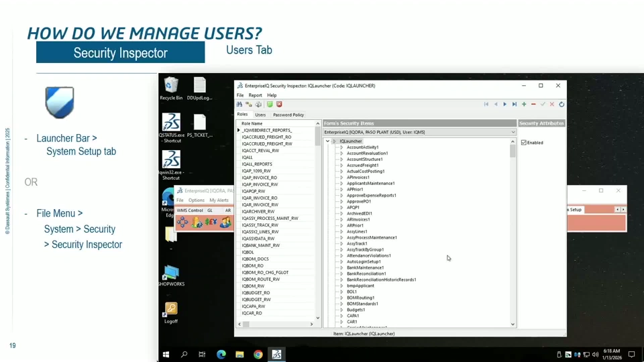Select the AttendanceViolations1 tree item

pyautogui.click(x=369, y=255)
